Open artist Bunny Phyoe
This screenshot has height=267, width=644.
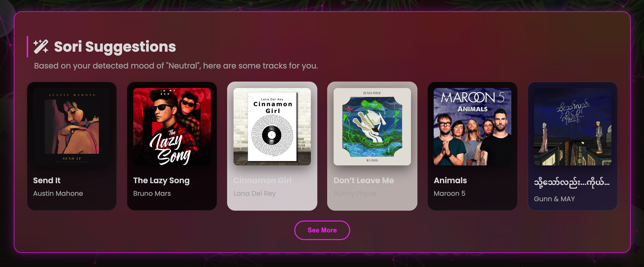[355, 194]
